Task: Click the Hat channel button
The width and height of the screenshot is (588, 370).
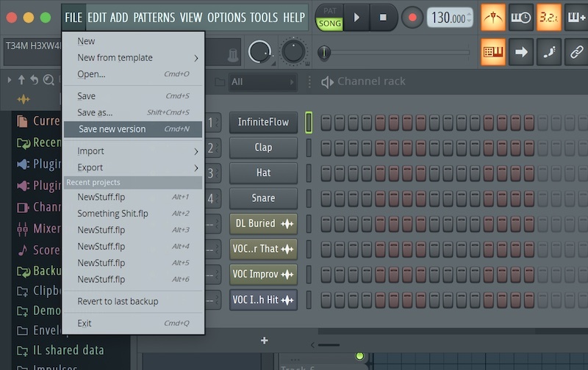Action: (x=263, y=173)
